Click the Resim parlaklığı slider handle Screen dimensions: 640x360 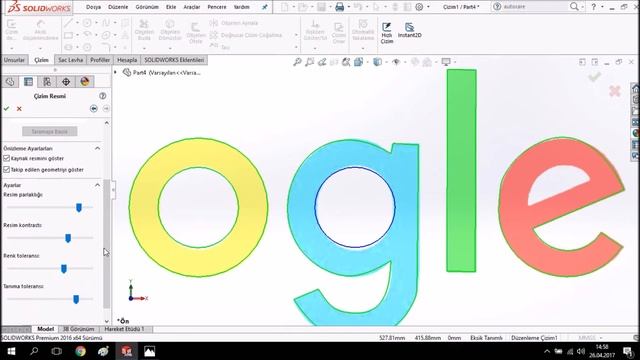click(79, 208)
